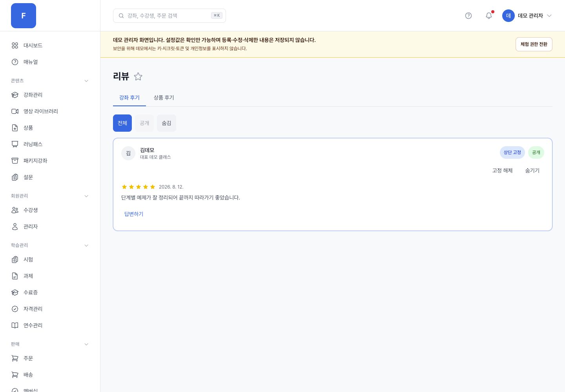Open the 주문 shopping cart icon

coord(15,358)
